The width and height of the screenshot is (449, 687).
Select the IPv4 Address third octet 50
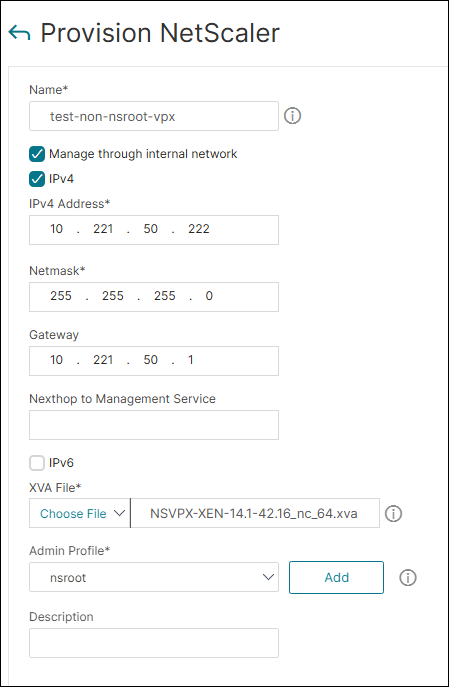150,229
